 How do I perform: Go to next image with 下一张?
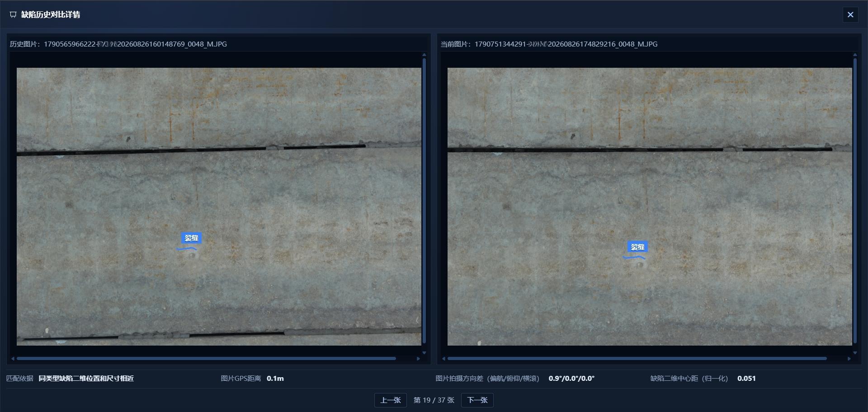pyautogui.click(x=477, y=400)
